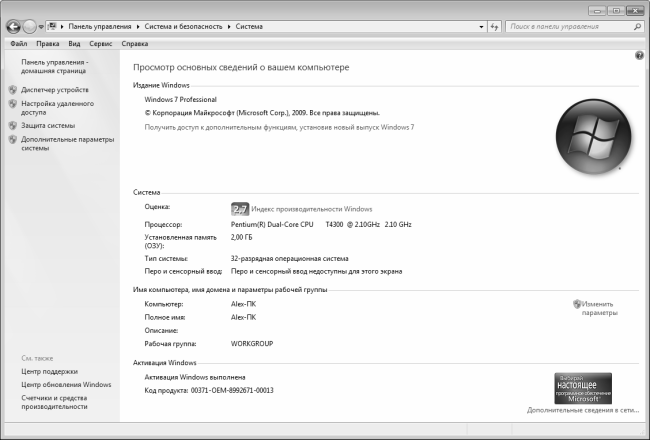Open the Индекс производительности Windows link

[311, 209]
